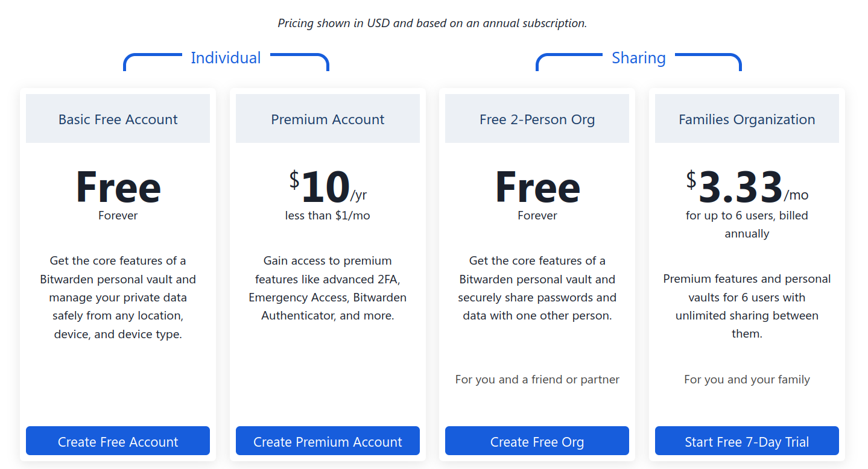The height and width of the screenshot is (469, 868).
Task: Select the Create Free Org button
Action: (x=537, y=441)
